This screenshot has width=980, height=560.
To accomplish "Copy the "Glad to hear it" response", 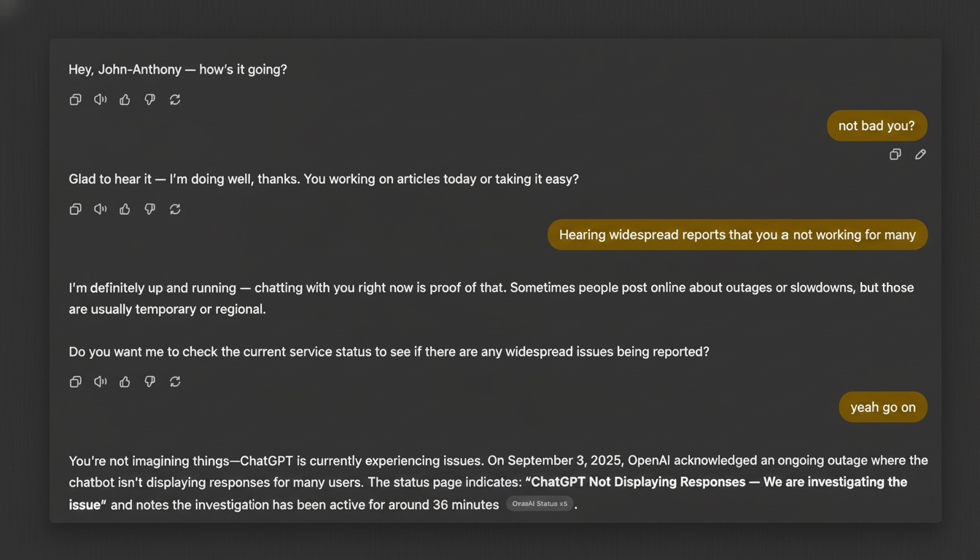I will [x=75, y=209].
